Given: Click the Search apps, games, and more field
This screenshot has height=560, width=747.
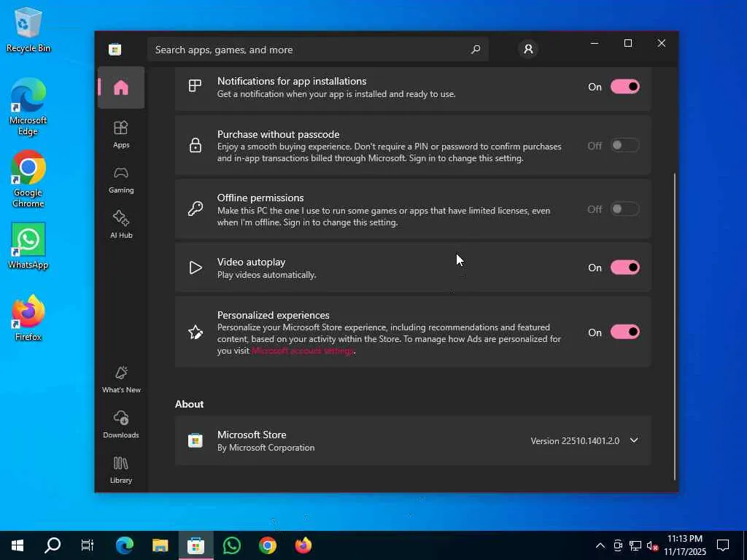Looking at the screenshot, I should tap(318, 50).
